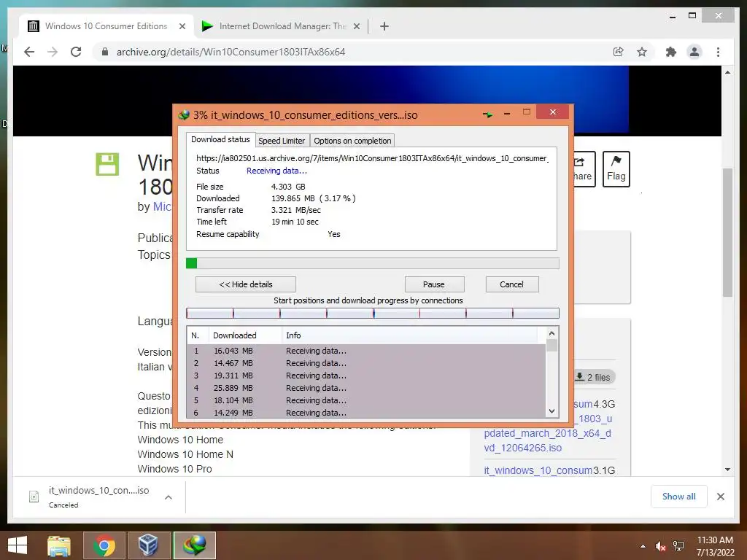Click the N. column header
Screen dimensions: 747x560
pyautogui.click(x=198, y=335)
